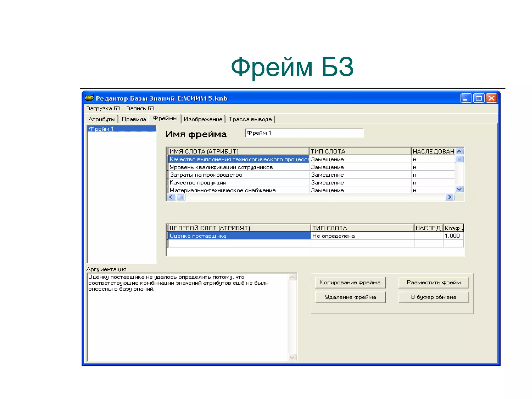532x399 pixels.
Task: Open the Трасса вывода tab
Action: [x=250, y=119]
